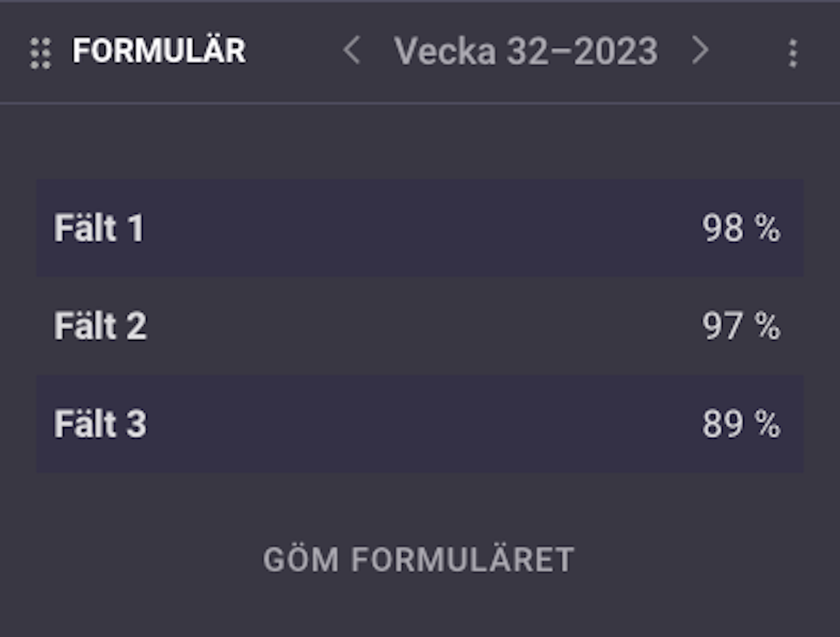Open the Vecka 32–2023 week selector

(526, 52)
